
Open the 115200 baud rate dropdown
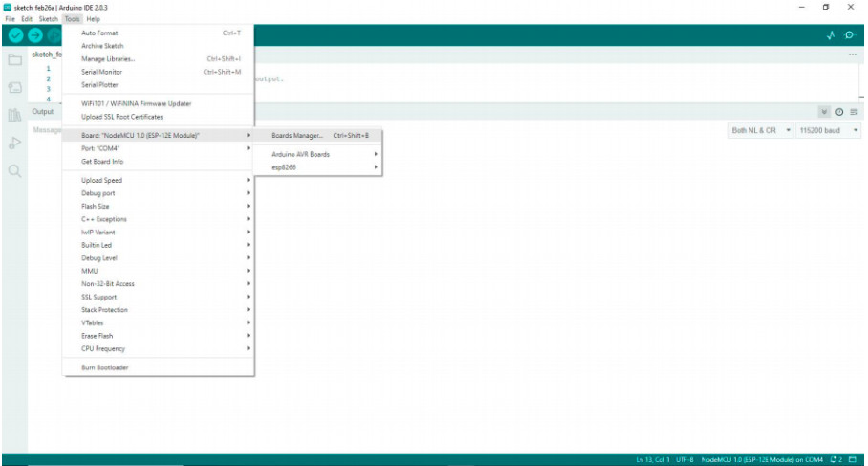click(829, 131)
